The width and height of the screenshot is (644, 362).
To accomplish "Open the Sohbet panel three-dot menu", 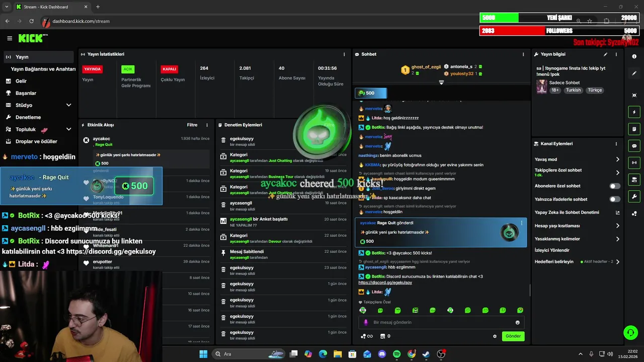I will 523,54.
